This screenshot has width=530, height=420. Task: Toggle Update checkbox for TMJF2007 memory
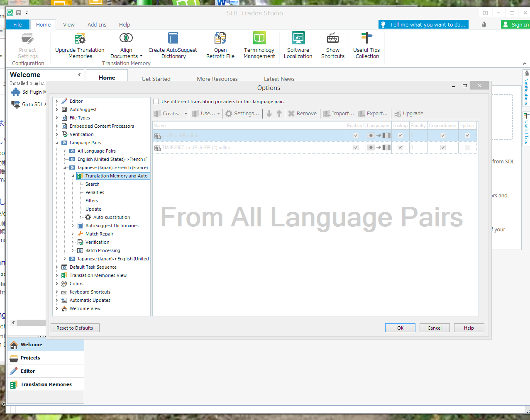[467, 148]
